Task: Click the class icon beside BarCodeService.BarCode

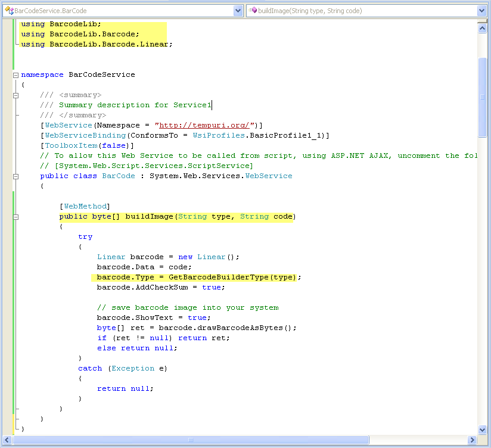Action: click(9, 11)
